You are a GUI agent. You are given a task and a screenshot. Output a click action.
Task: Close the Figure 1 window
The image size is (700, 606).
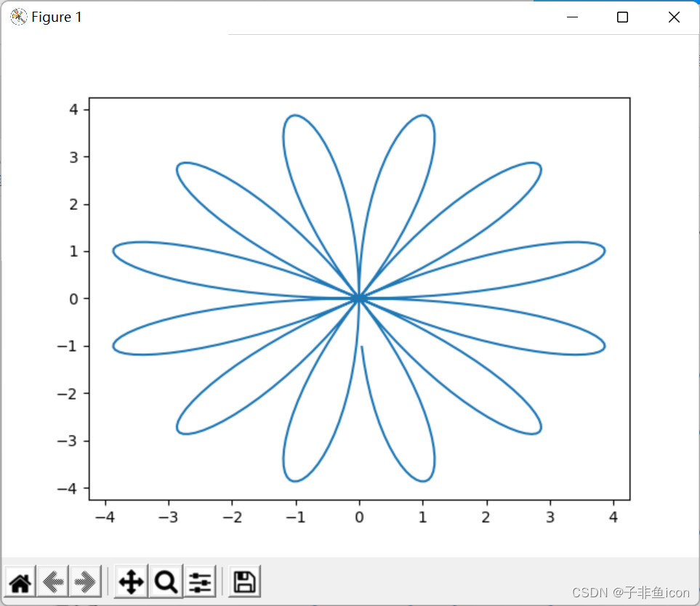coord(674,17)
